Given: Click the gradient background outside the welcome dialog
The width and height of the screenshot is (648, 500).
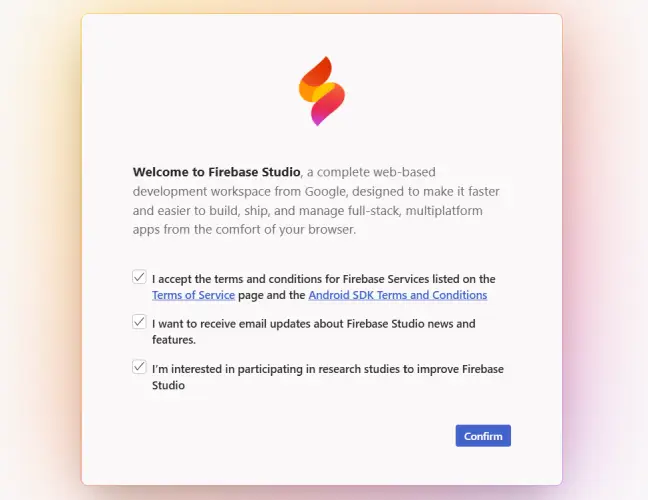Looking at the screenshot, I should (40, 250).
